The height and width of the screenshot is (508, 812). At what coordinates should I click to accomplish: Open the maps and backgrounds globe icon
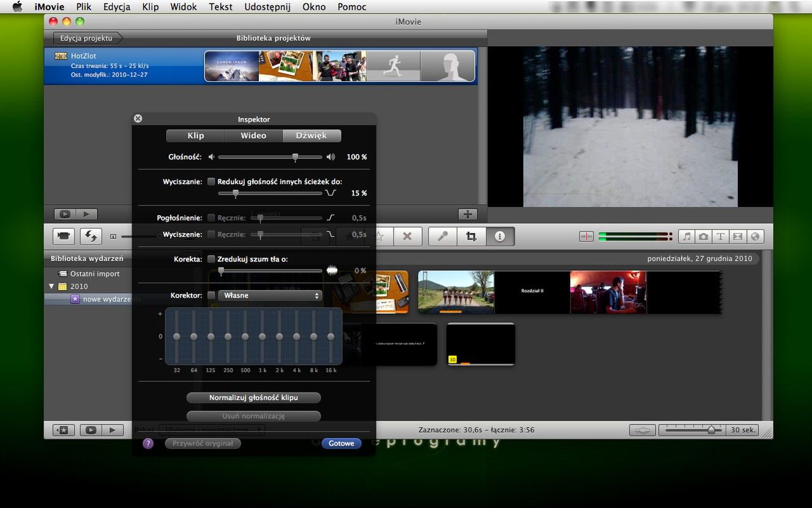(x=754, y=236)
